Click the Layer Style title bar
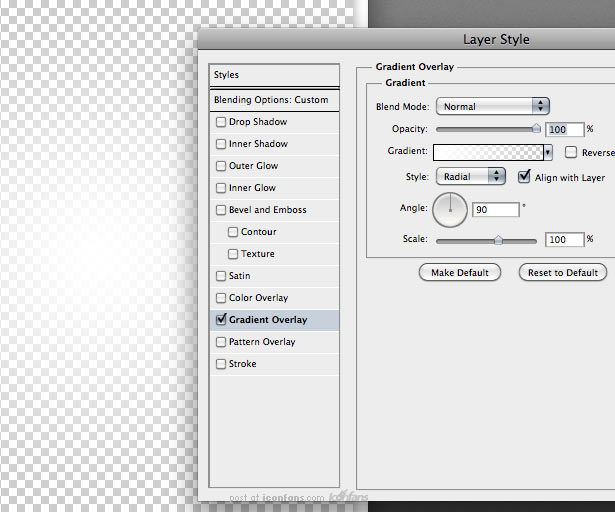Viewport: 615px width, 512px height. point(406,39)
